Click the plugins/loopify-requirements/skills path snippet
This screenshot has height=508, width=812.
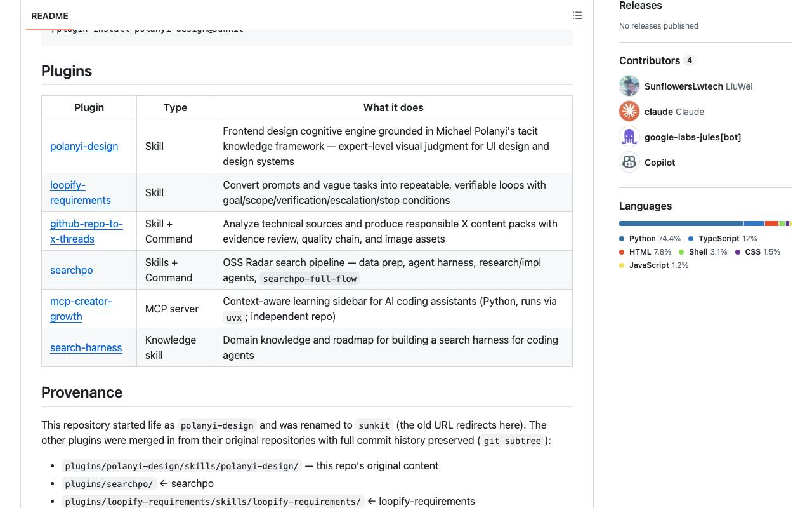pyautogui.click(x=213, y=502)
